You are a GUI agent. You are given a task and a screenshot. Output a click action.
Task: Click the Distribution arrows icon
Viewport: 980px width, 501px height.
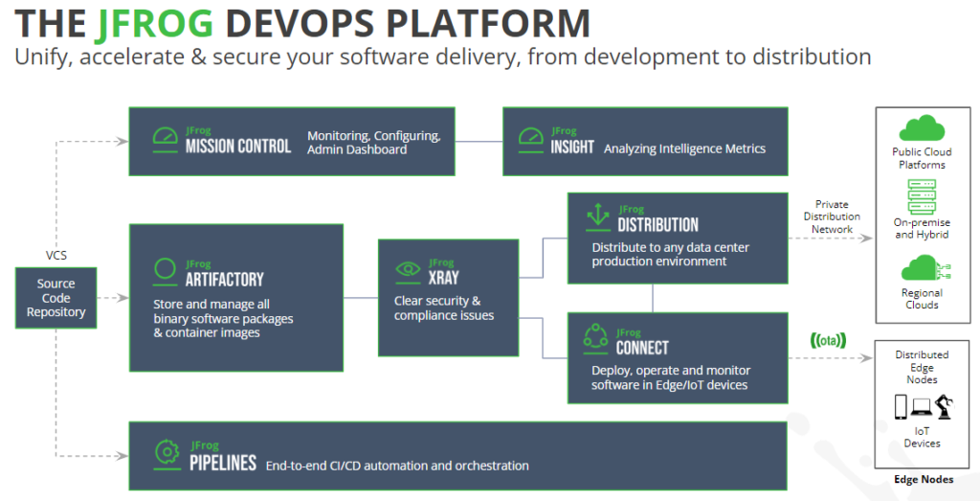pos(598,217)
